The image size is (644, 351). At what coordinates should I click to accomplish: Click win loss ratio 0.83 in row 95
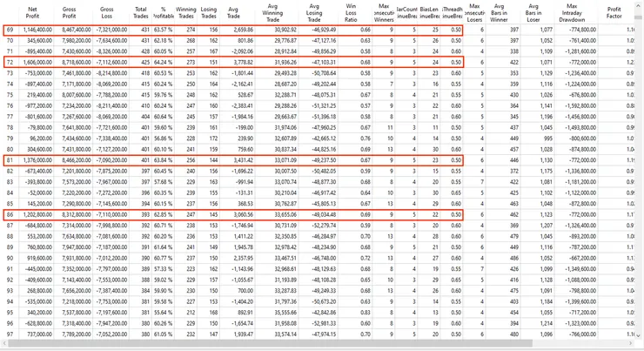coord(366,313)
